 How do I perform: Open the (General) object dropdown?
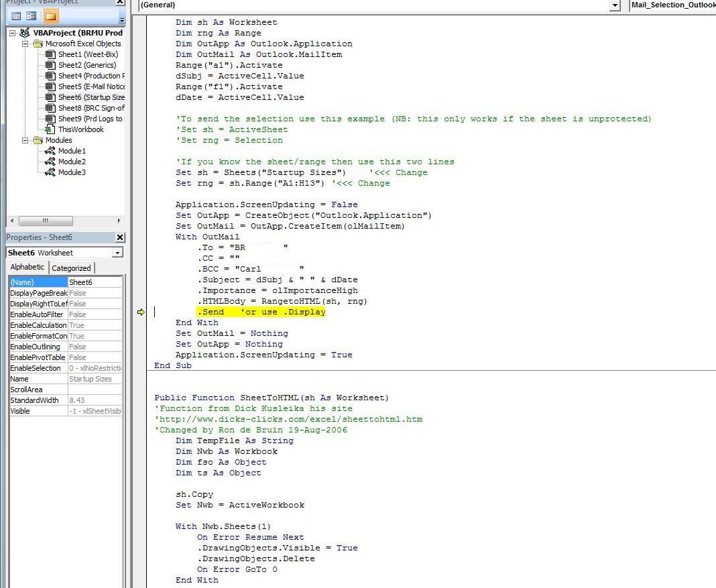(615, 5)
